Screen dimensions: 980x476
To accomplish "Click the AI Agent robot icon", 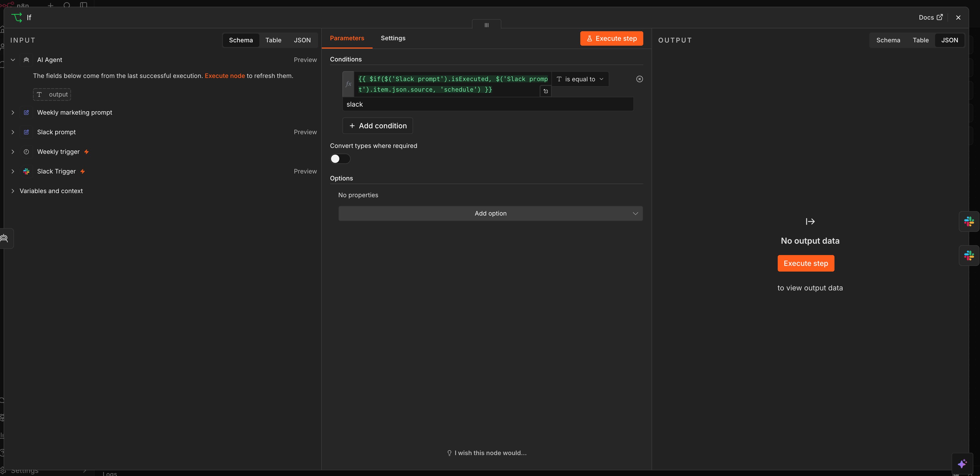I will [26, 60].
